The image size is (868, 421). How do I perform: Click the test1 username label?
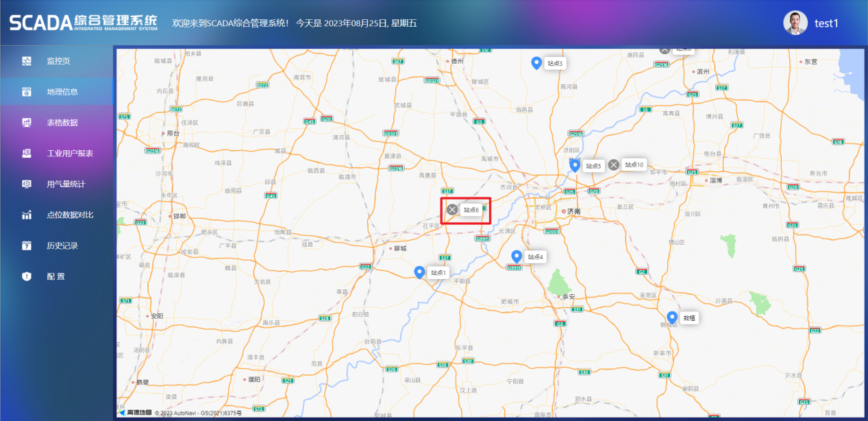click(826, 23)
